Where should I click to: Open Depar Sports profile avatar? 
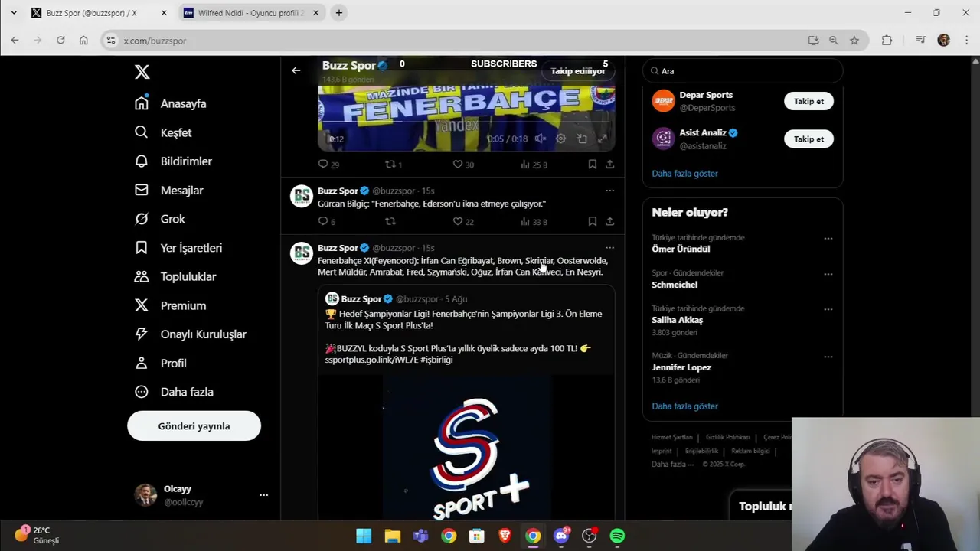click(x=663, y=101)
